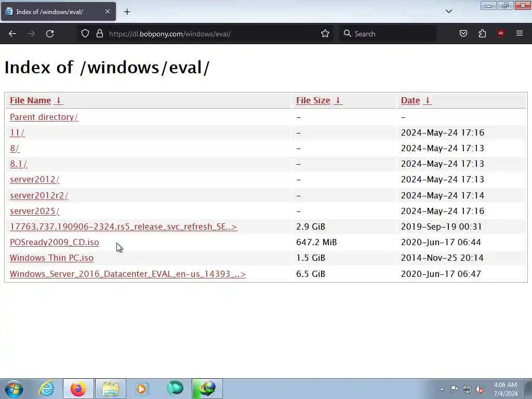The width and height of the screenshot is (532, 399).
Task: Download Windows Thin PC.iso
Action: pos(51,258)
